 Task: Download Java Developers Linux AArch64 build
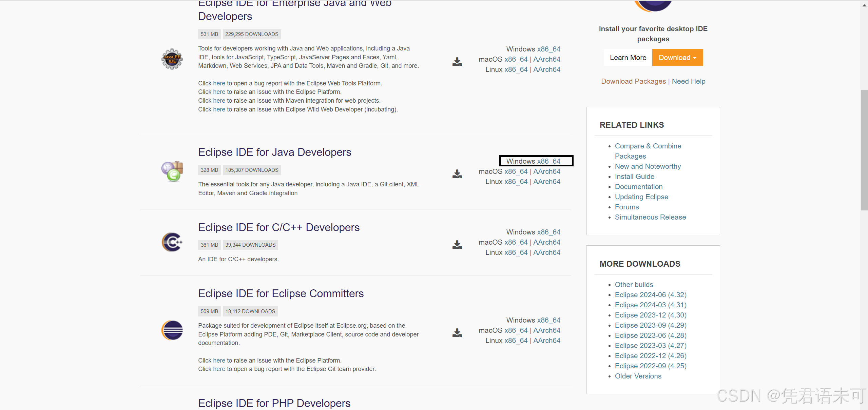(547, 182)
